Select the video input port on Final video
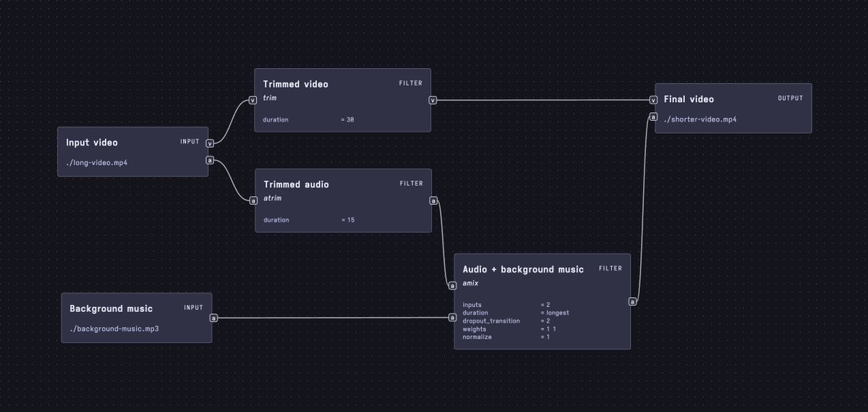This screenshot has width=868, height=412. point(653,100)
